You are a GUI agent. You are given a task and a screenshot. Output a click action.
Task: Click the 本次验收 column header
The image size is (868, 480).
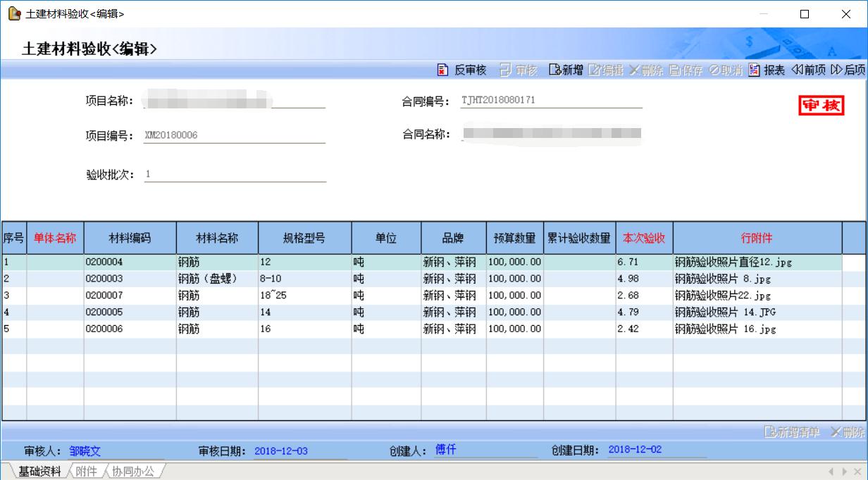(x=644, y=238)
